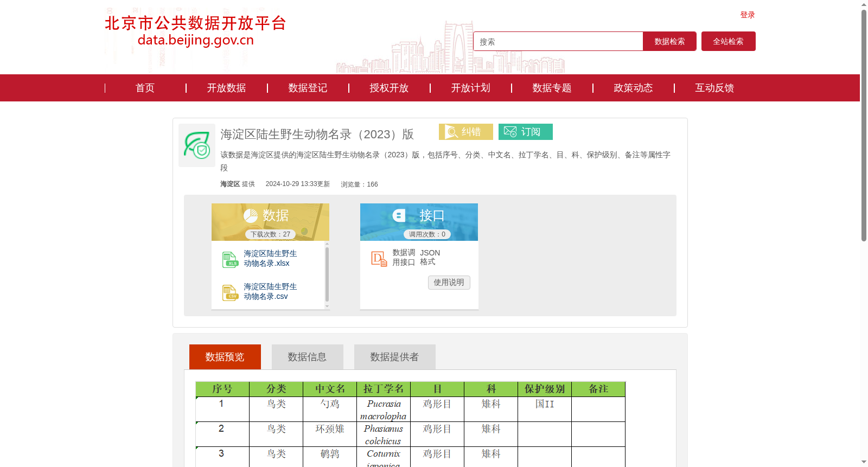Switch to the 数据信息 tab
Viewport: 868px width, 467px height.
308,357
